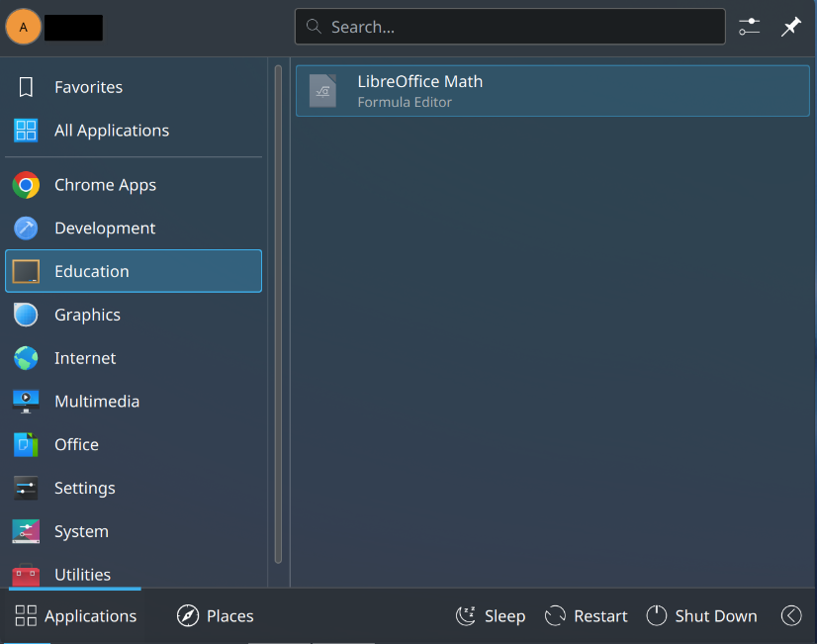Launch LibreOffice Math from the list
The height and width of the screenshot is (644, 817).
point(552,91)
